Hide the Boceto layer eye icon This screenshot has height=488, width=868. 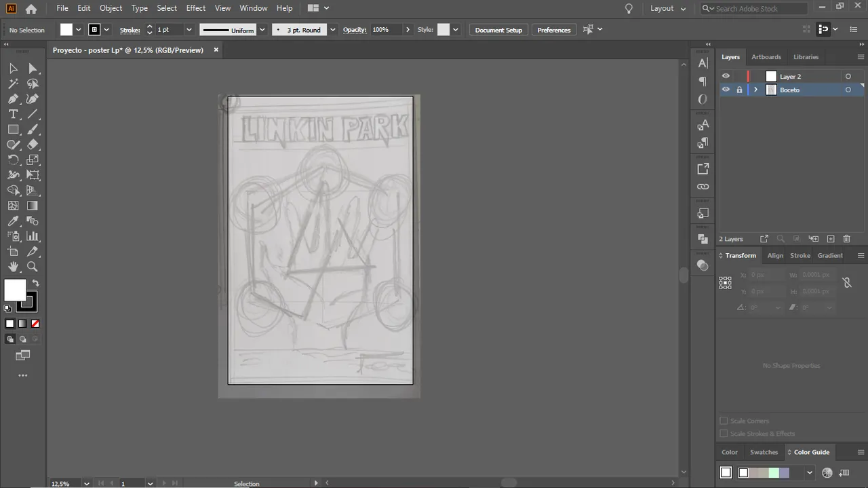click(x=726, y=90)
